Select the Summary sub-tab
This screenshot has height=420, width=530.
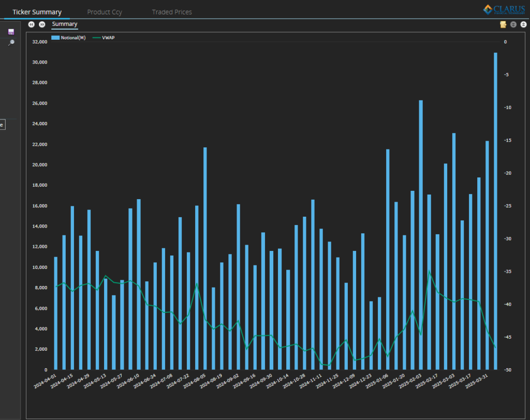click(x=65, y=24)
